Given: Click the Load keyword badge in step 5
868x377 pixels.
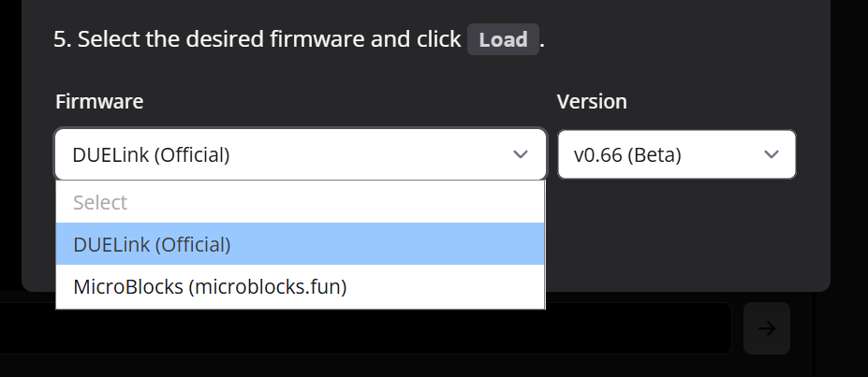Looking at the screenshot, I should [x=503, y=40].
